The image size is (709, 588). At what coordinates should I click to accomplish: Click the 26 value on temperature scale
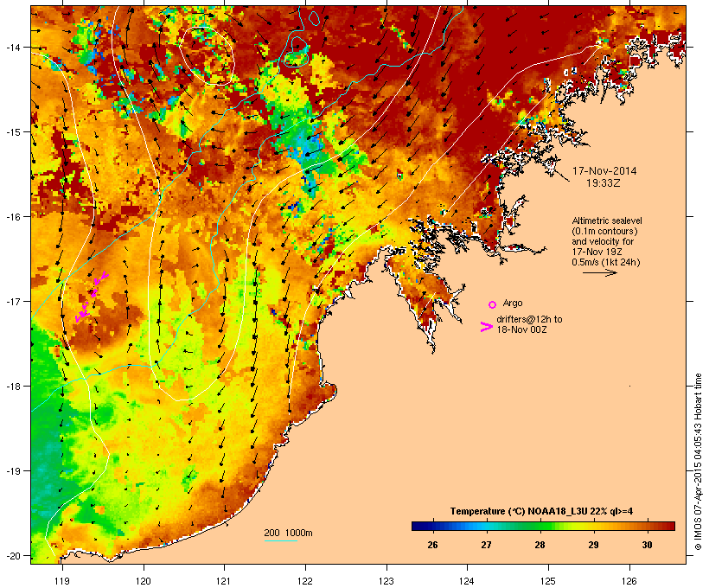pyautogui.click(x=432, y=545)
